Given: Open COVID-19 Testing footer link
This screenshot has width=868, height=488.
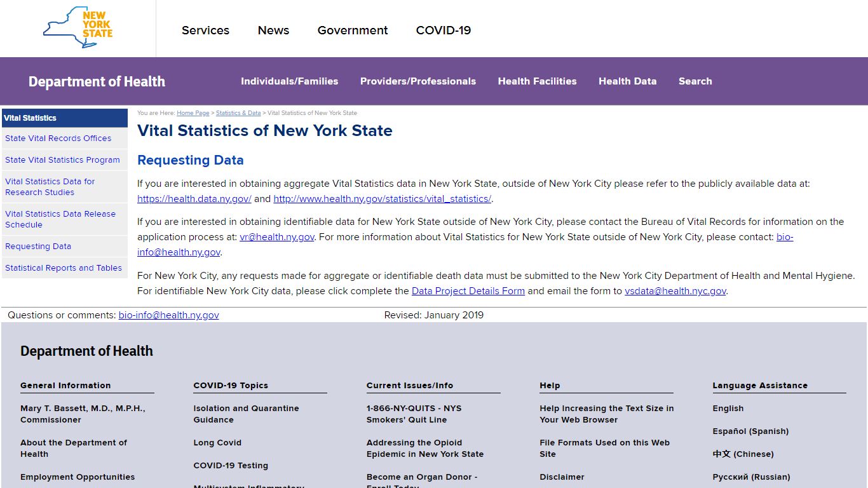Looking at the screenshot, I should coord(231,466).
